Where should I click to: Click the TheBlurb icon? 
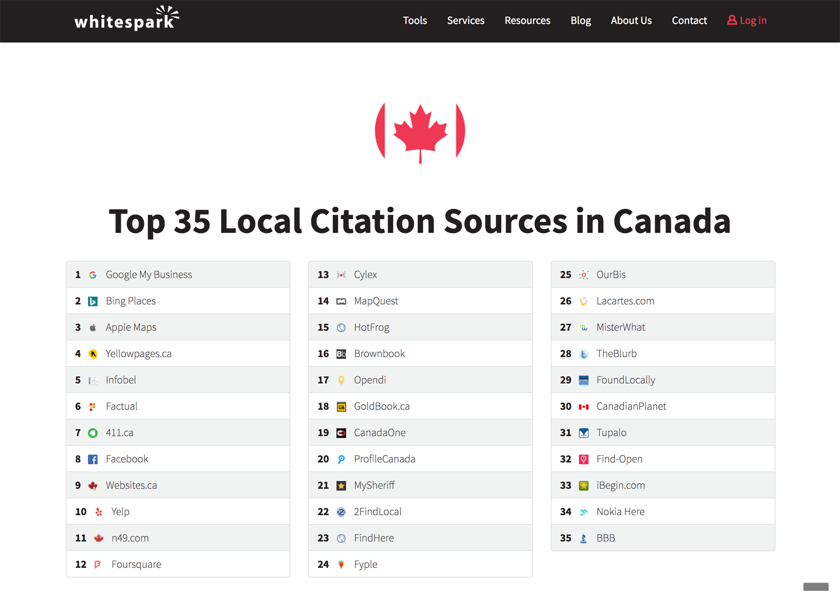click(584, 354)
